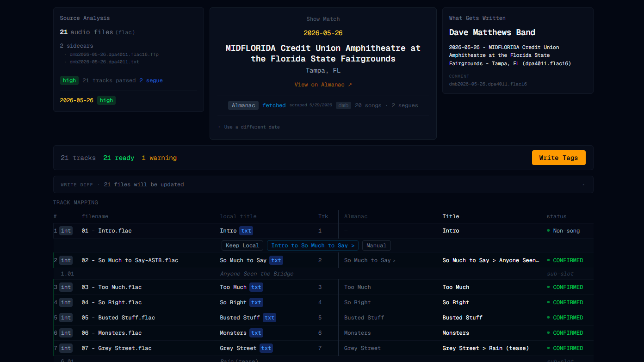The width and height of the screenshot is (644, 362).
Task: Click the Almanac cell reading Busted Stuff
Action: pyautogui.click(x=364, y=318)
